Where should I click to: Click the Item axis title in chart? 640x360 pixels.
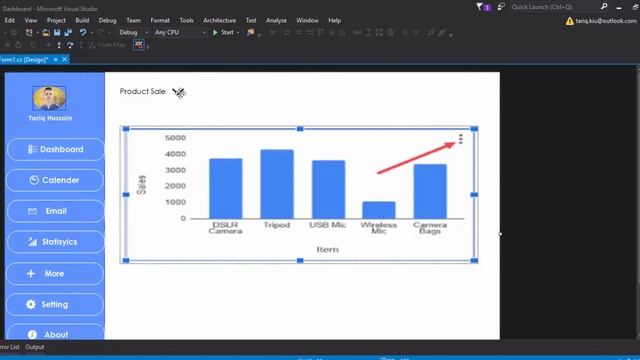327,249
